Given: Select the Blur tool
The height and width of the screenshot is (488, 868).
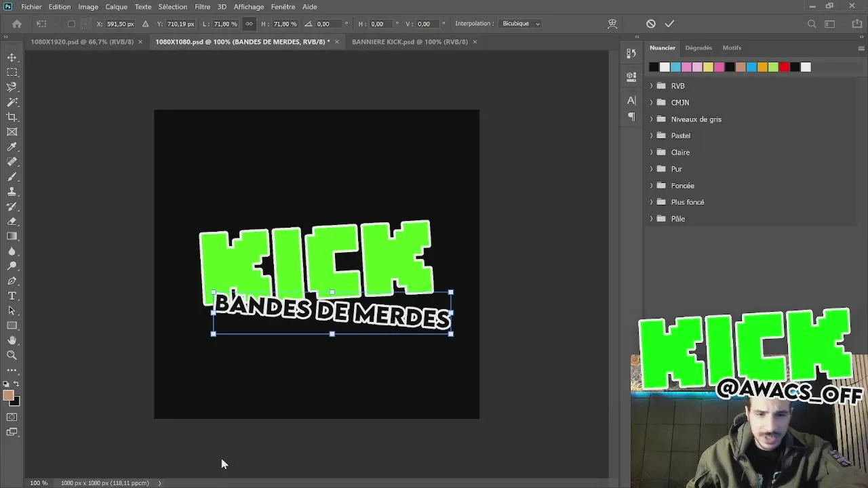Looking at the screenshot, I should tap(12, 251).
